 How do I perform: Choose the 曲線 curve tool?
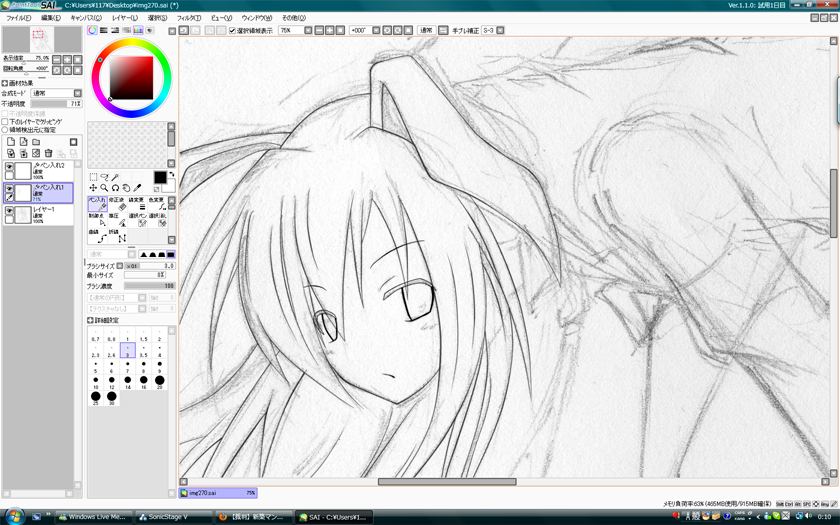coord(98,236)
